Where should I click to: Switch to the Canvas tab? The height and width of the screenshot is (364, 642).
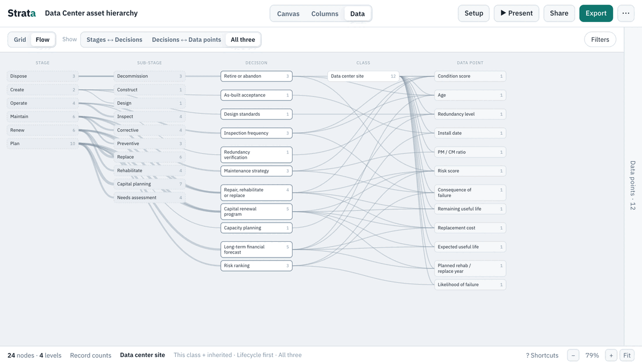[x=288, y=13]
